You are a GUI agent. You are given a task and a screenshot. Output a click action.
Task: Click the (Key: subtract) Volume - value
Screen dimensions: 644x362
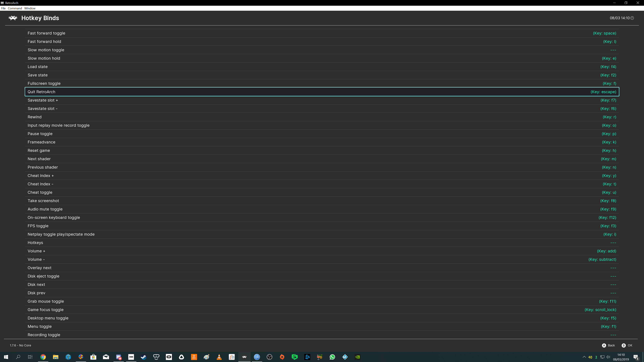pos(602,259)
